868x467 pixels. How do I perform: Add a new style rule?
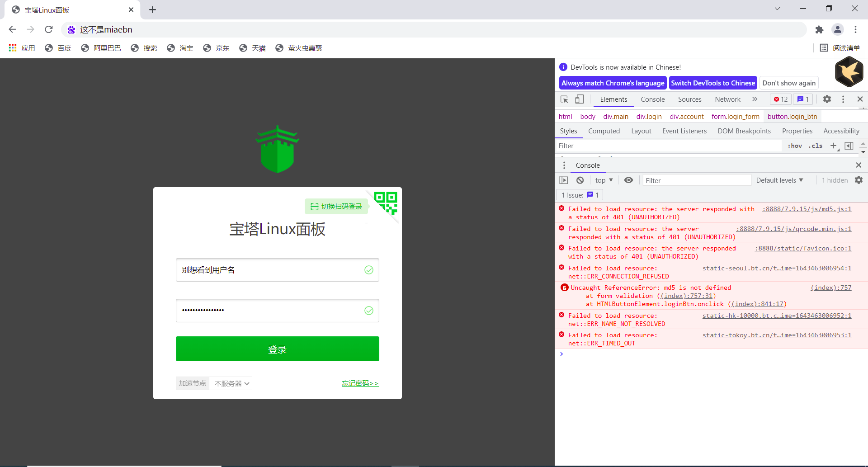coord(834,146)
